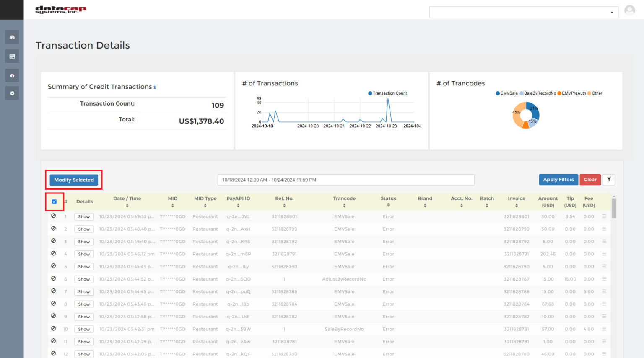
Task: Click the blocked icon on transaction row 3
Action: pyautogui.click(x=54, y=241)
